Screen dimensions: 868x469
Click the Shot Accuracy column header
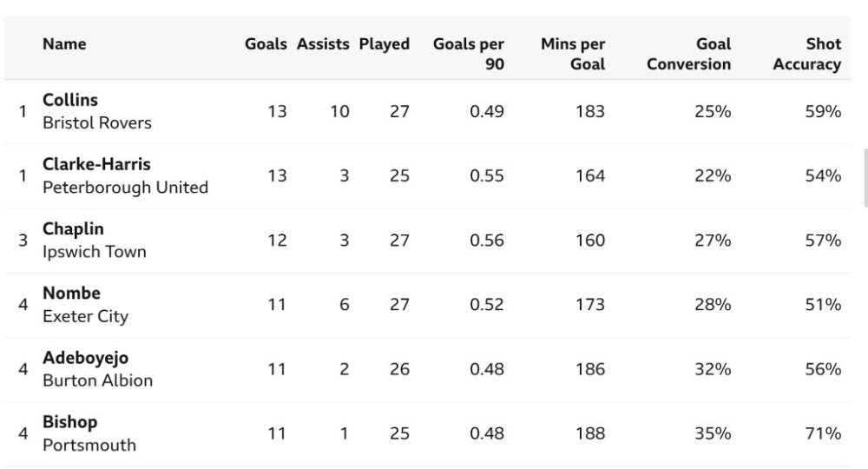tap(806, 54)
